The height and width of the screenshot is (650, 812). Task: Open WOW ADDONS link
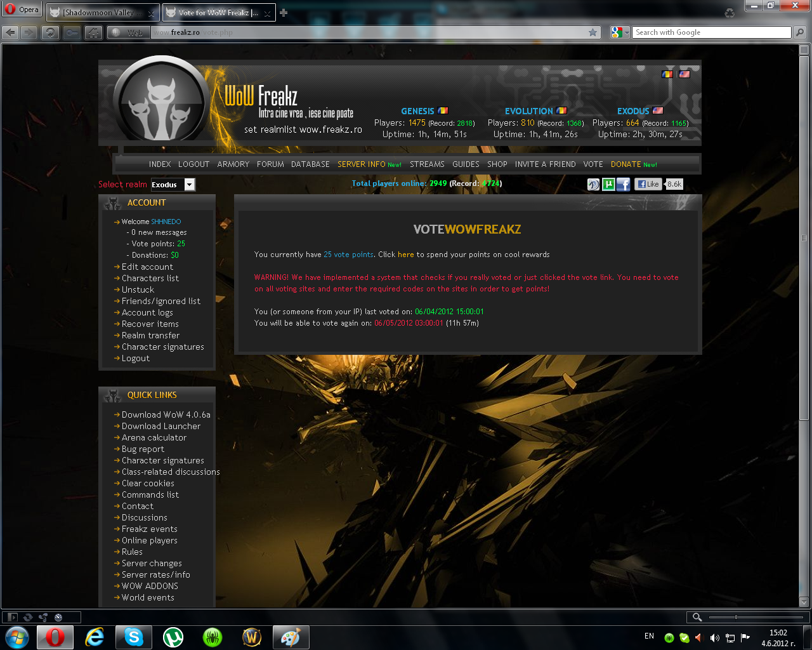pos(150,587)
